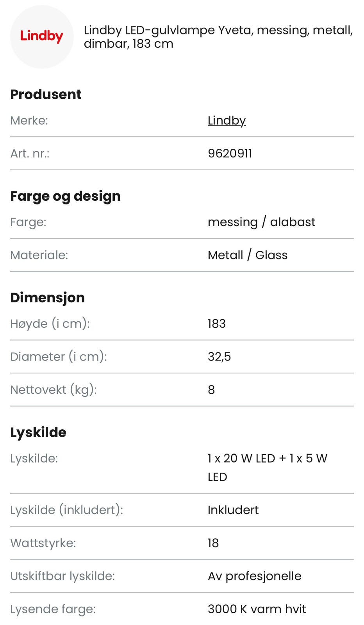Click the Merke: label
364x625 pixels.
[29, 121]
